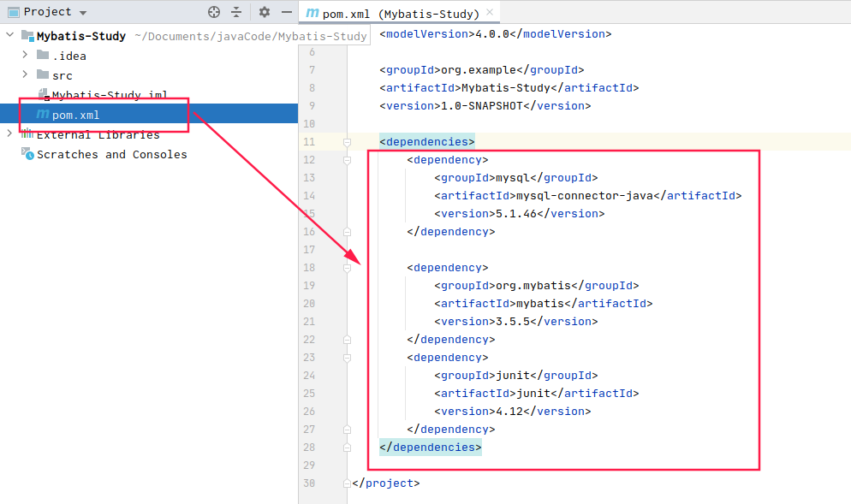
Task: Click the closing </project> tag
Action: coord(386,483)
